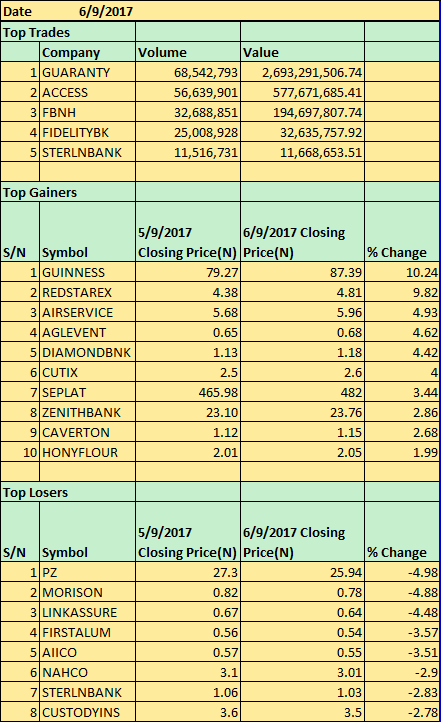Screen dimensions: 442x723
Task: Click HONYFLOUR percent change 1.99
Action: 402,452
